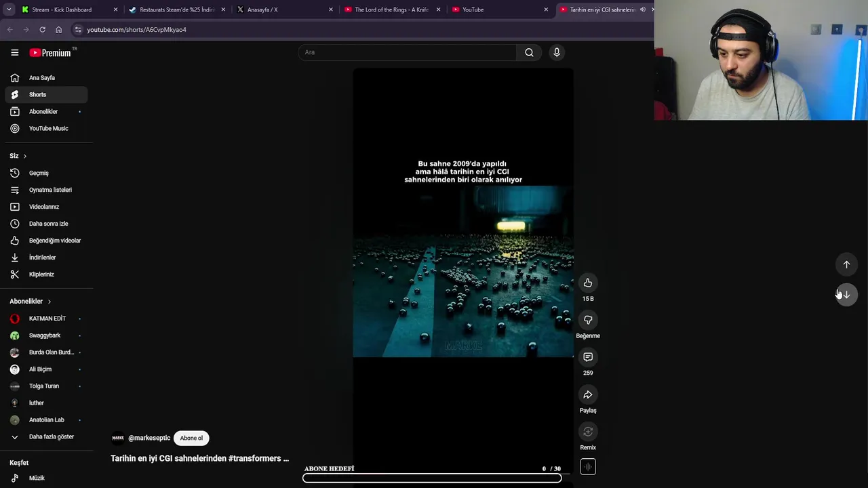Open the @markeseptic channel link
The image size is (868, 488).
pyautogui.click(x=149, y=438)
